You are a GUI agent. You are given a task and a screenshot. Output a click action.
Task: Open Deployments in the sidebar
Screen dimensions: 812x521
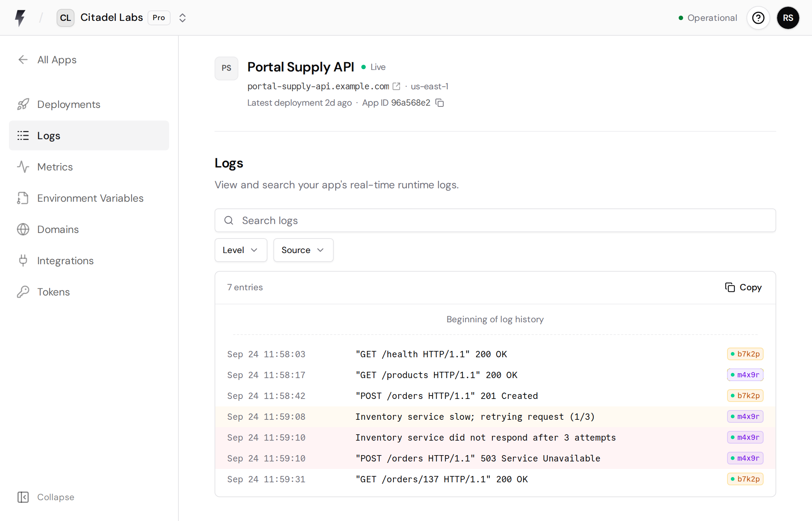(x=89, y=104)
